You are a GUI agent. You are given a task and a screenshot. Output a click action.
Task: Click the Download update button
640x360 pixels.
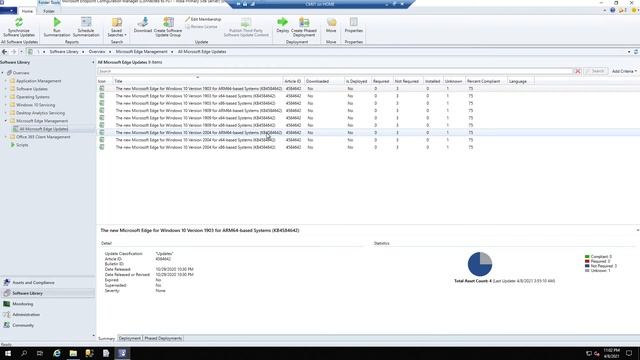143,25
